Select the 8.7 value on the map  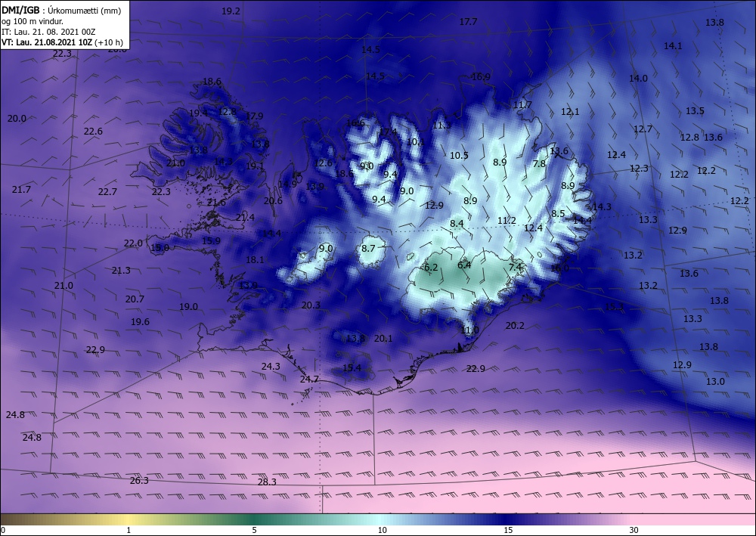[x=368, y=248]
